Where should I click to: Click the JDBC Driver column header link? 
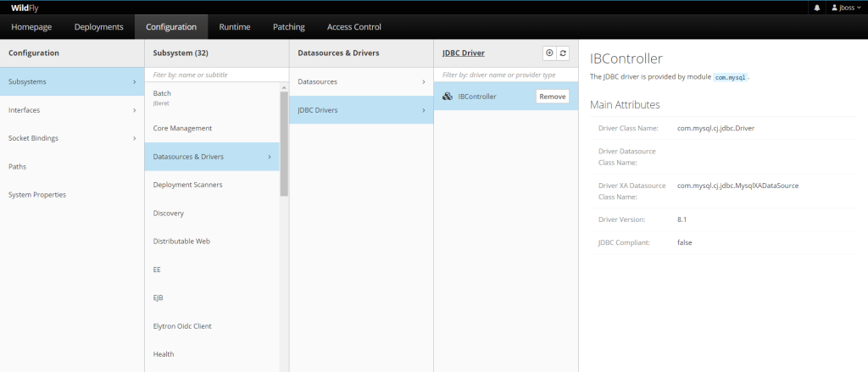coord(464,53)
